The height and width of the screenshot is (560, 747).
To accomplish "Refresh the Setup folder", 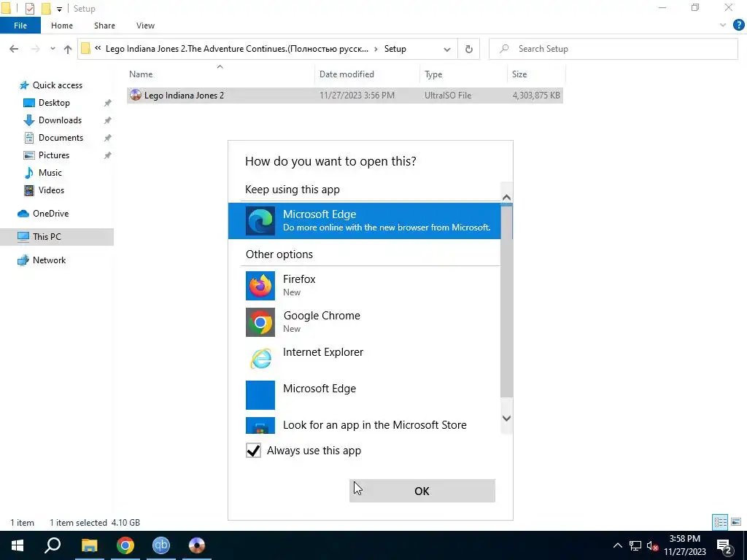I will point(469,49).
